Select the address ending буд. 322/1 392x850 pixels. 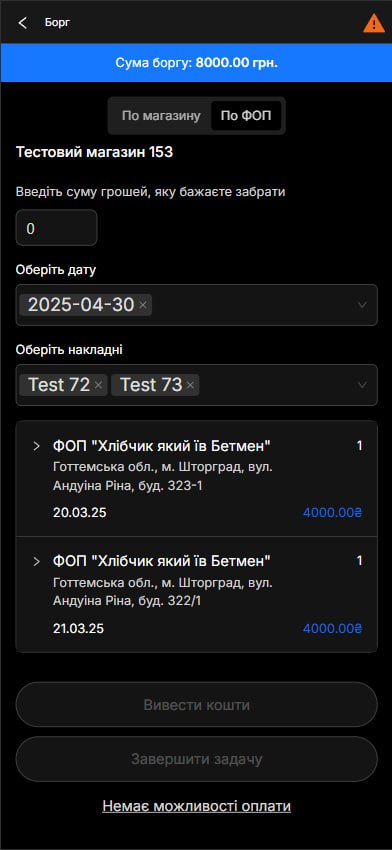coord(163,592)
